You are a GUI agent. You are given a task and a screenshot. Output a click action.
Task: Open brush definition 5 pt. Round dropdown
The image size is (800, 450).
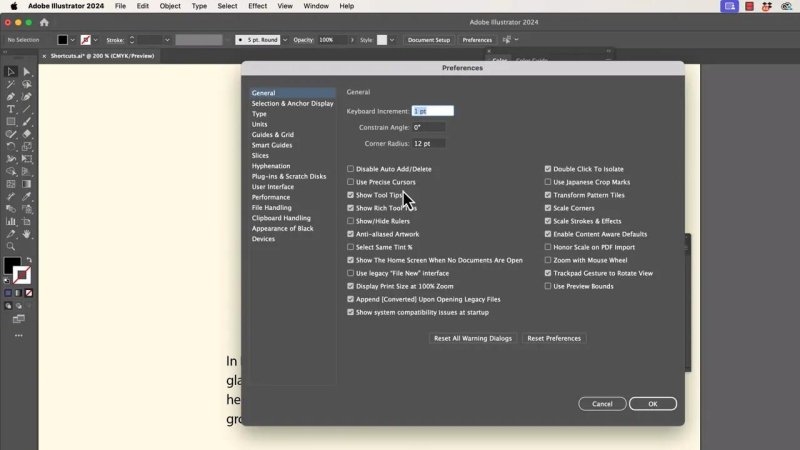coord(285,40)
